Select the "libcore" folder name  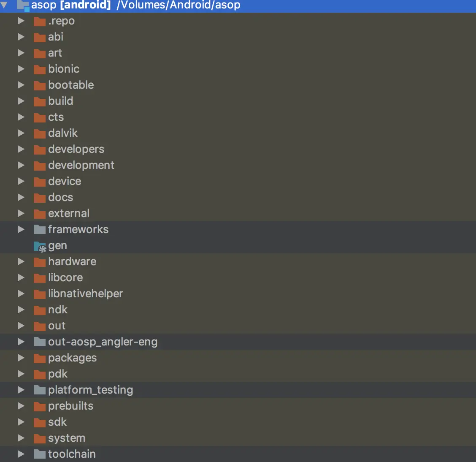(65, 277)
